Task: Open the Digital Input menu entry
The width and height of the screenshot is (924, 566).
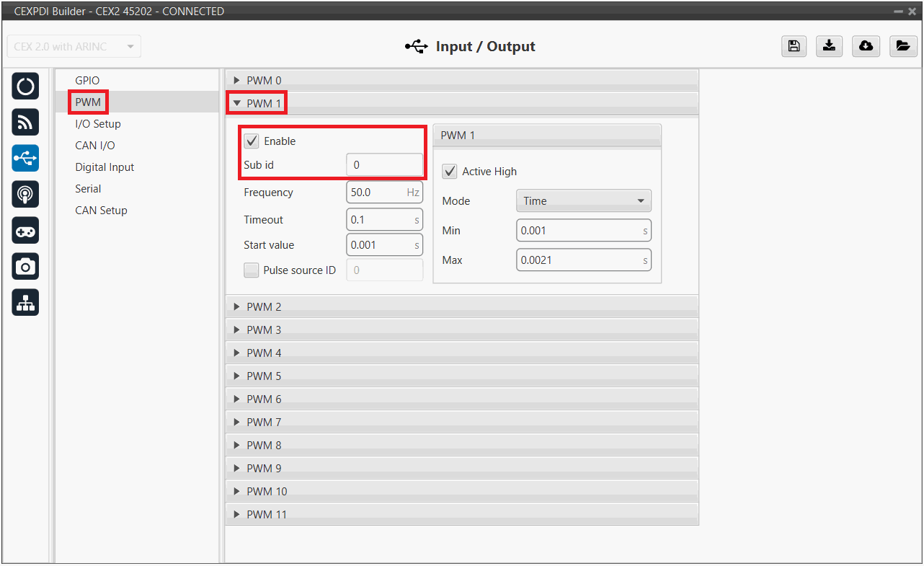Action: click(105, 167)
